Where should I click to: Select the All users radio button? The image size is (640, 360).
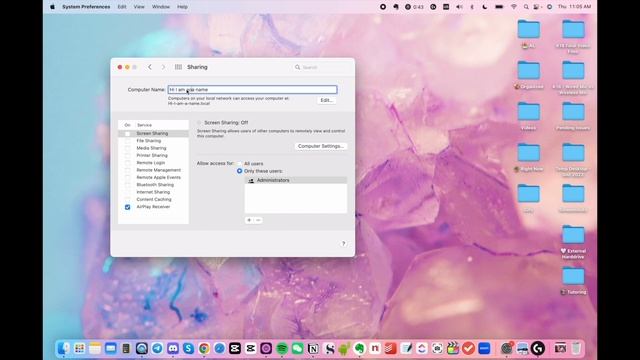(240, 164)
